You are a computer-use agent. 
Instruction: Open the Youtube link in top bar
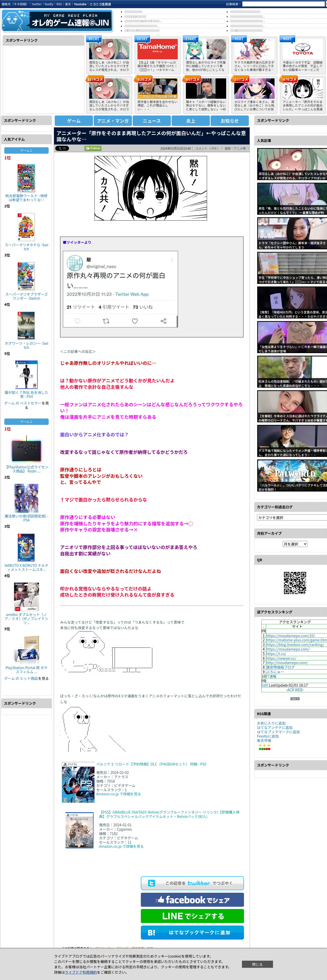80,4
